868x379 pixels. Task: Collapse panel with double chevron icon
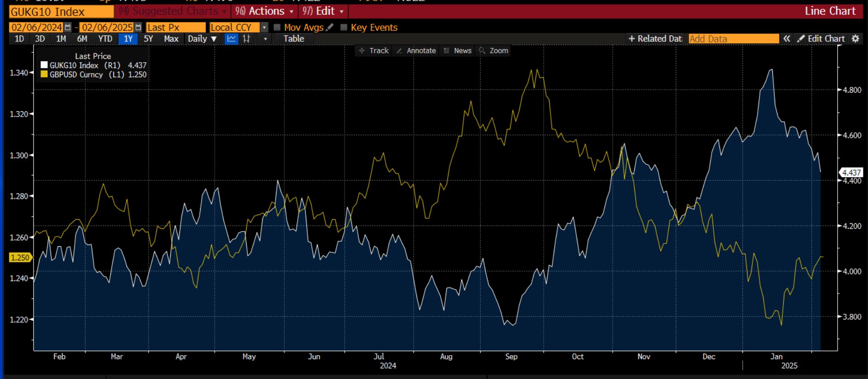pyautogui.click(x=787, y=39)
